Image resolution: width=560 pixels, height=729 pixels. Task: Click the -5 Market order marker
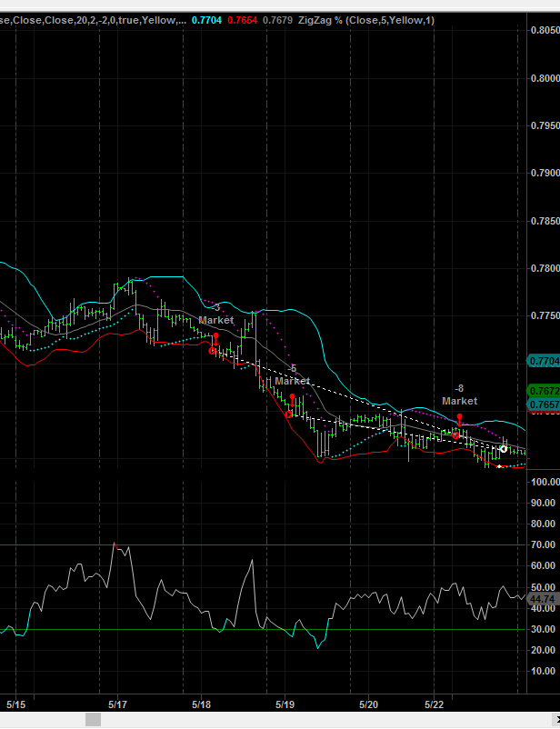point(292,375)
